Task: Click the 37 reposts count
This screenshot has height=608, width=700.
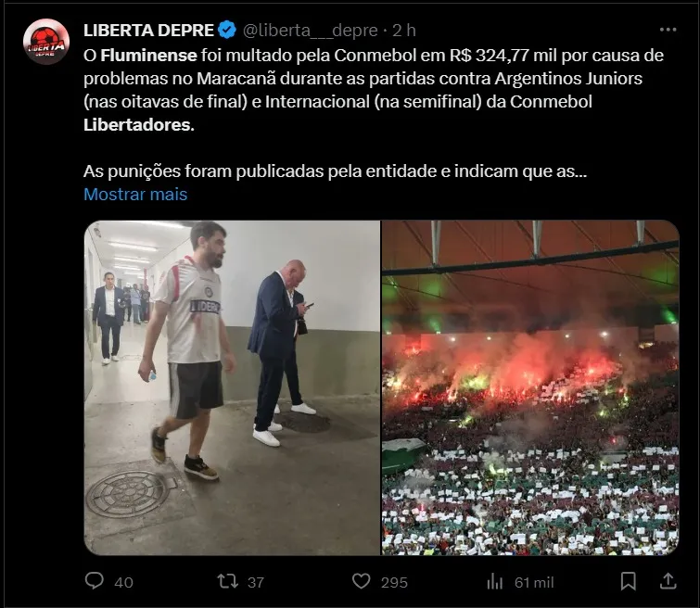Action: point(256,583)
